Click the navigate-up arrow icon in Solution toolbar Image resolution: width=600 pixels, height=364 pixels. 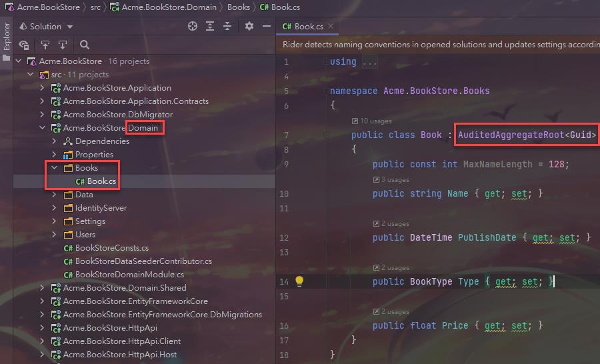pyautogui.click(x=45, y=45)
